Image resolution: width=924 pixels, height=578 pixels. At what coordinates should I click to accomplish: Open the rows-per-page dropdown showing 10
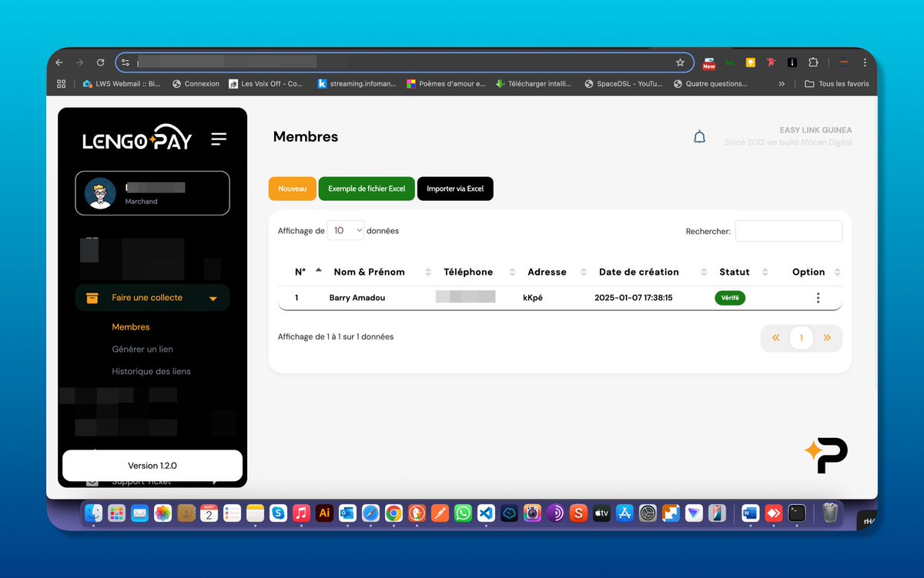346,230
